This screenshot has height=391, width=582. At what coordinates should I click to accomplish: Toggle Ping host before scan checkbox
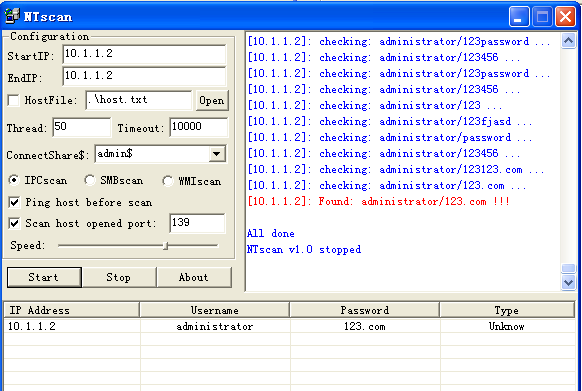pyautogui.click(x=14, y=203)
